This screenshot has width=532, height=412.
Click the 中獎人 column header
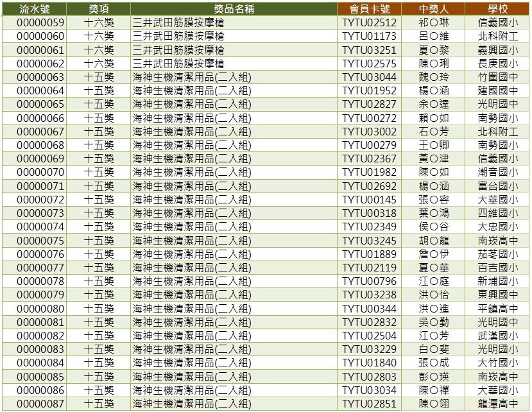[x=434, y=9]
